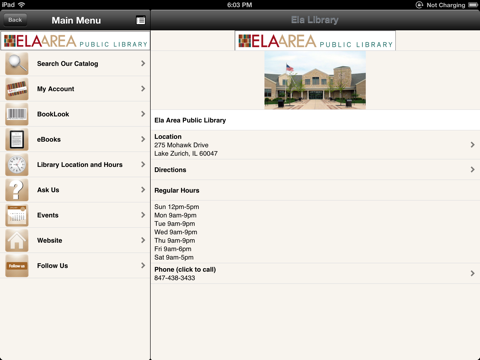Tap the 6:03 PM clock
Image resolution: width=480 pixels, height=360 pixels.
point(239,5)
